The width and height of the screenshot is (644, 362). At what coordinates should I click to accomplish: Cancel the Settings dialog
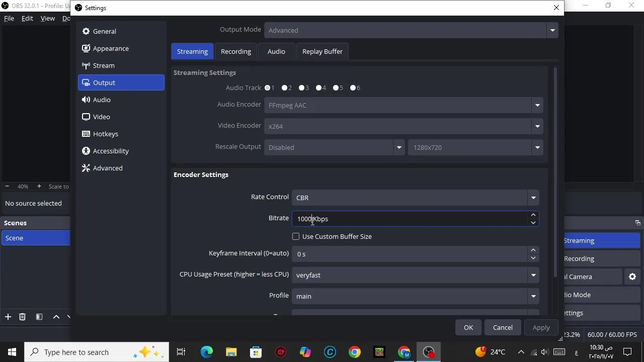[503, 327]
